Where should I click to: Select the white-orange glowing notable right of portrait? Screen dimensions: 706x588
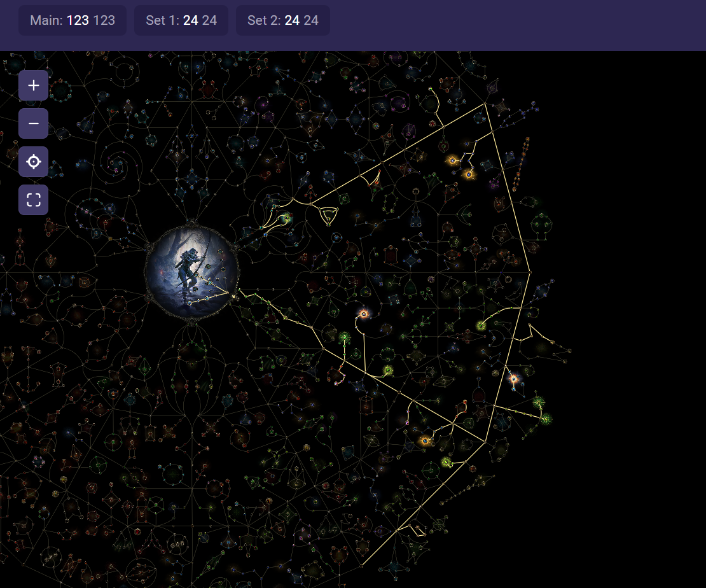(x=364, y=313)
